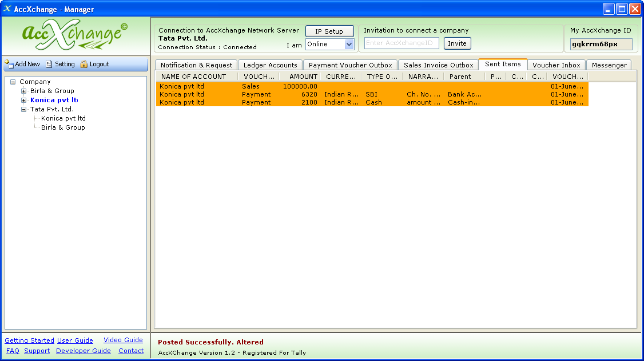Switch to Notification & Request tab
This screenshot has height=361, width=644.
[196, 65]
